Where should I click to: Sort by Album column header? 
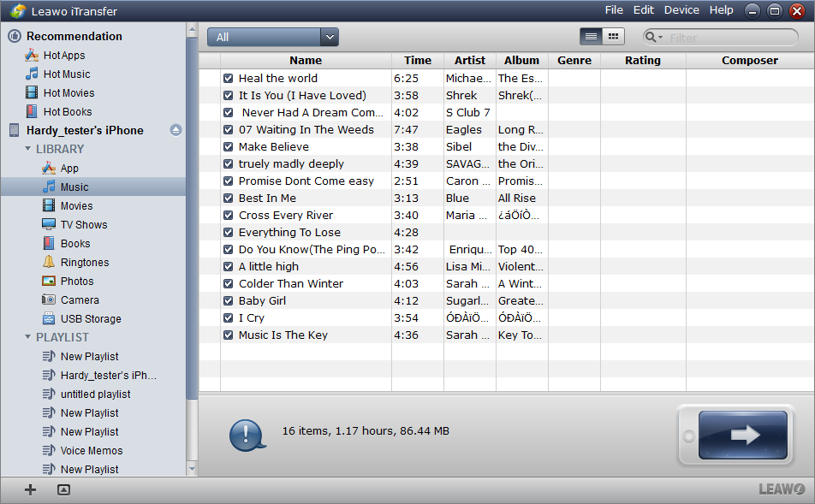coord(522,60)
